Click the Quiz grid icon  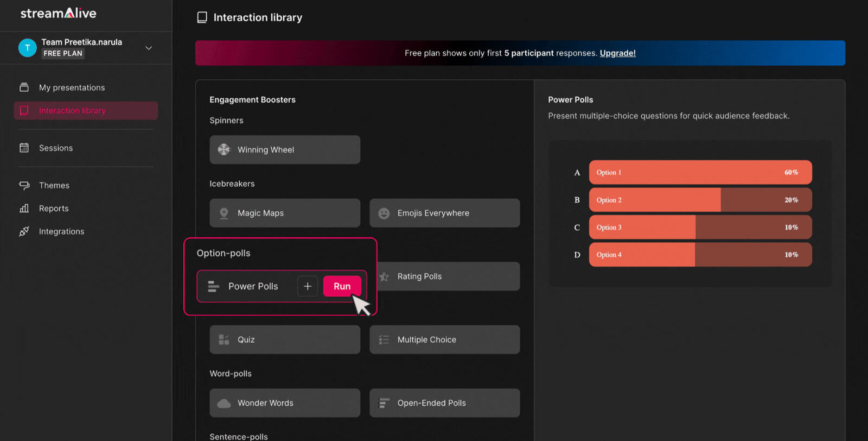coord(224,339)
